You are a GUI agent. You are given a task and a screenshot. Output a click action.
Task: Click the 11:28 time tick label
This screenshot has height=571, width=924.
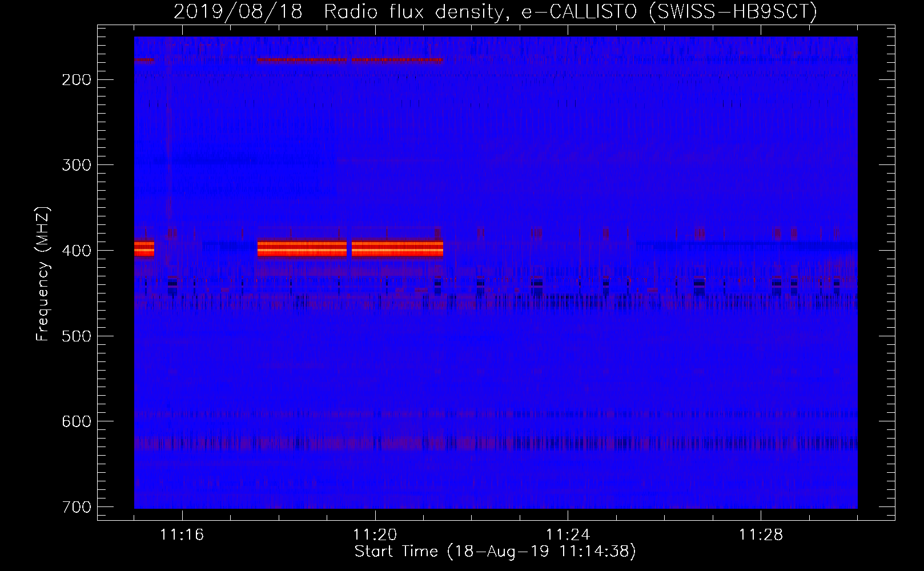(761, 534)
